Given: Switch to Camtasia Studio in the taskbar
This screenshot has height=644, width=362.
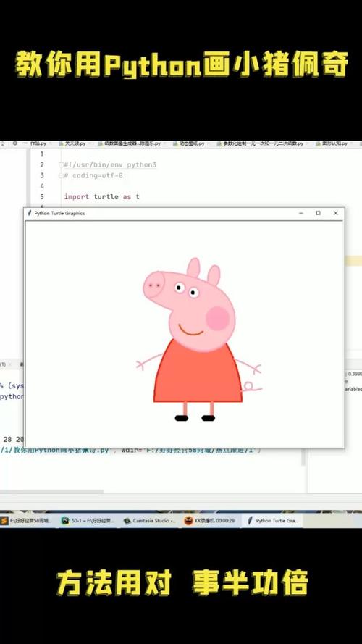Looking at the screenshot, I should pos(150,520).
